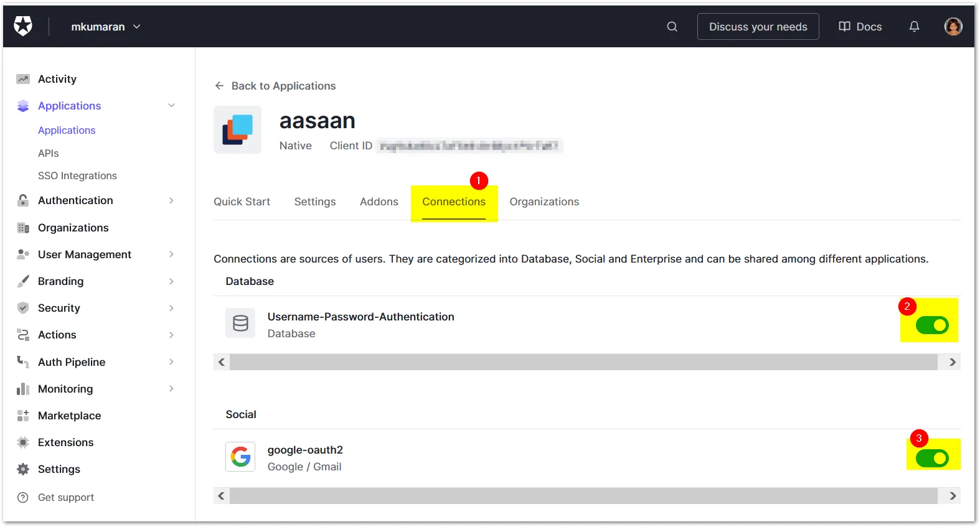980x527 pixels.
Task: Open notifications bell icon
Action: point(914,27)
